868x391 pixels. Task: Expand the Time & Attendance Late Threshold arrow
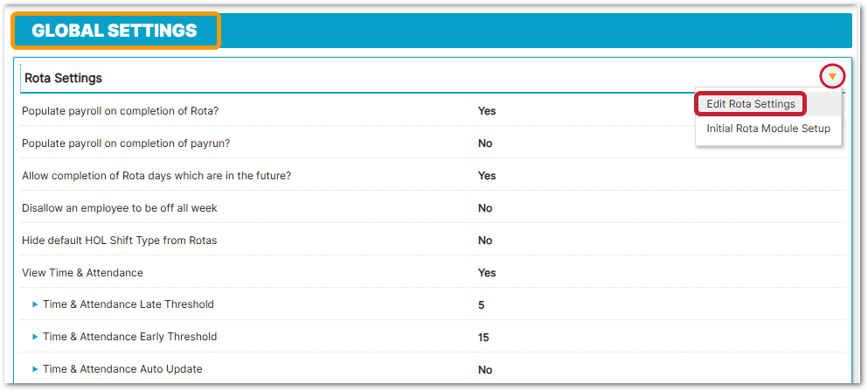point(36,304)
